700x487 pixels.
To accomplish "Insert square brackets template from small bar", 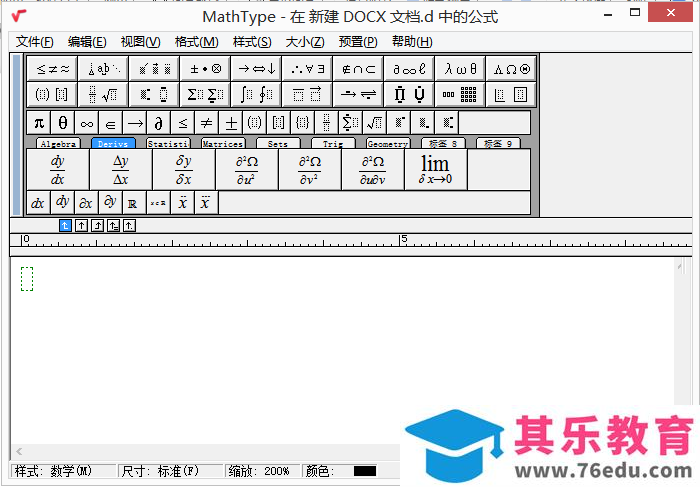I will click(x=279, y=123).
